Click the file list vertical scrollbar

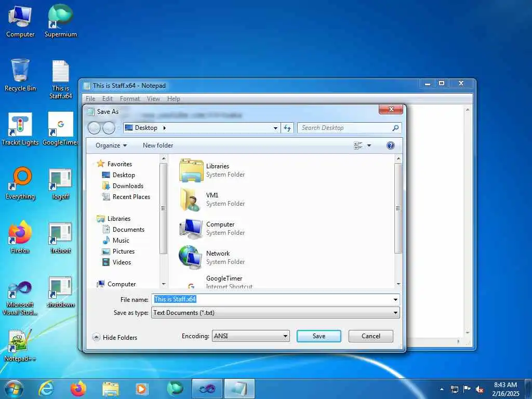pyautogui.click(x=398, y=208)
